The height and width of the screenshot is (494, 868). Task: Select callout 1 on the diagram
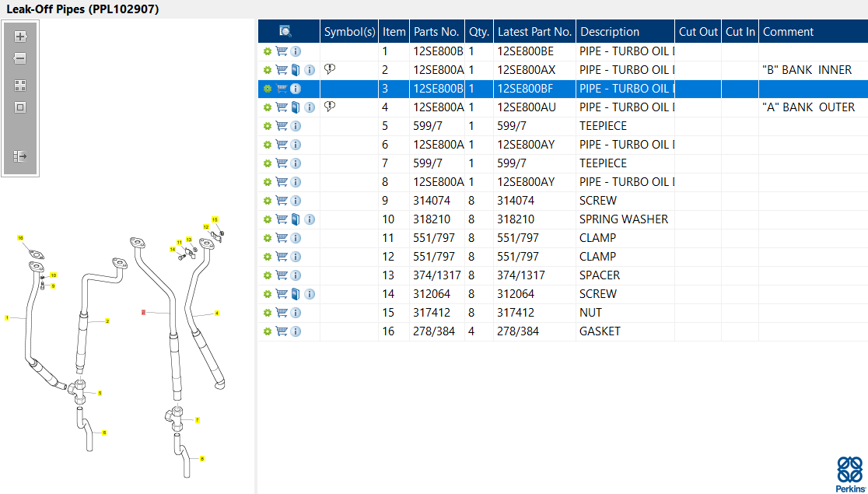click(7, 318)
